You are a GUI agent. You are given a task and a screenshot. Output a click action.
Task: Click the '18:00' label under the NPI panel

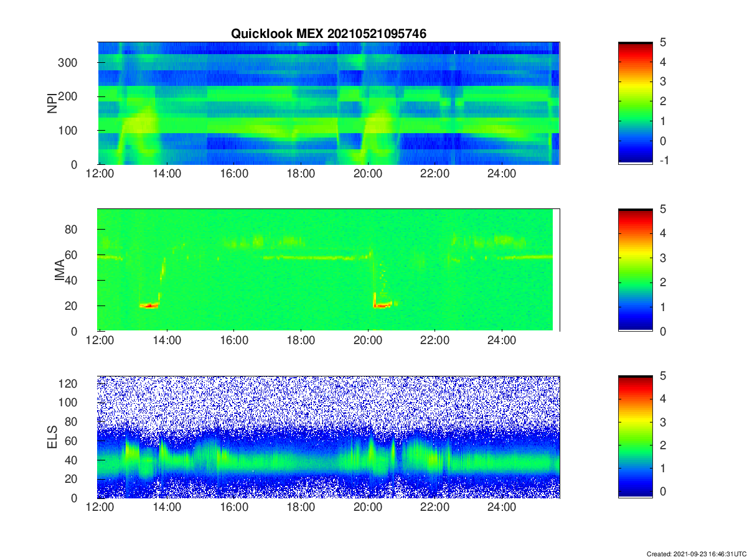click(x=301, y=174)
